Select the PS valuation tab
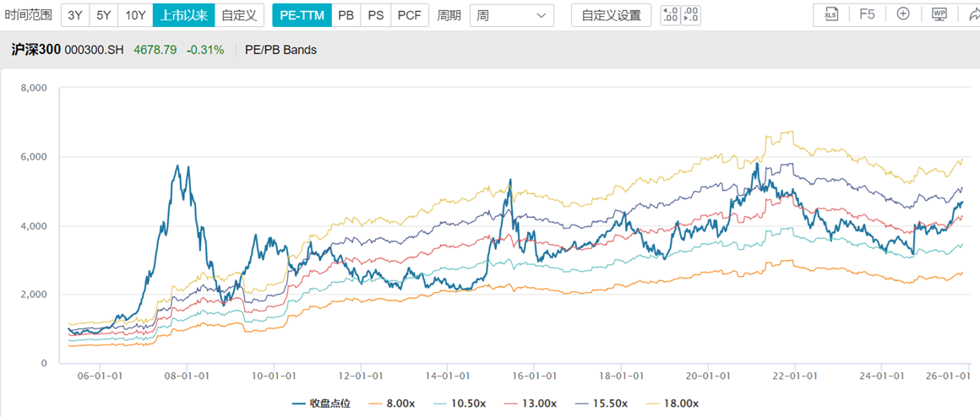This screenshot has height=417, width=980. 376,15
